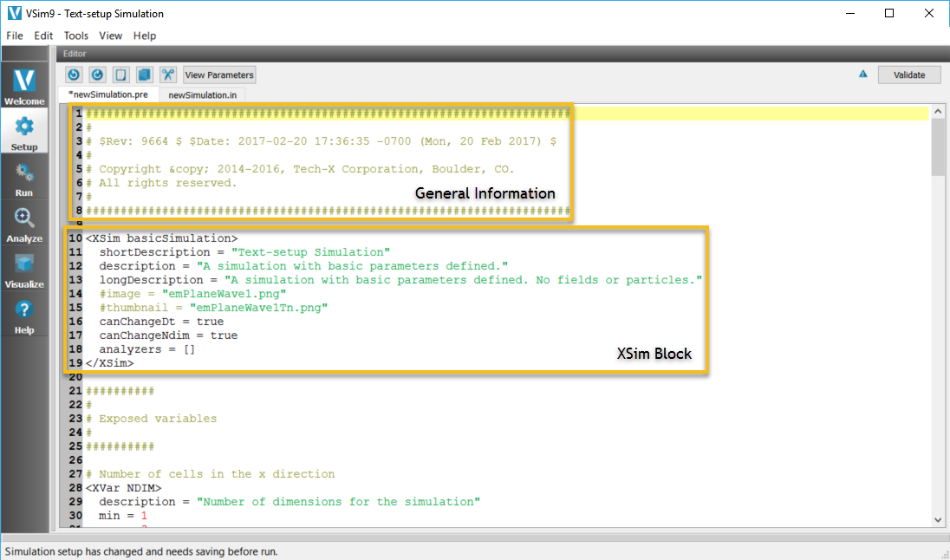Screen dimensions: 950x560
Task: Click the 'shortDescription' line in editor
Action: point(244,252)
